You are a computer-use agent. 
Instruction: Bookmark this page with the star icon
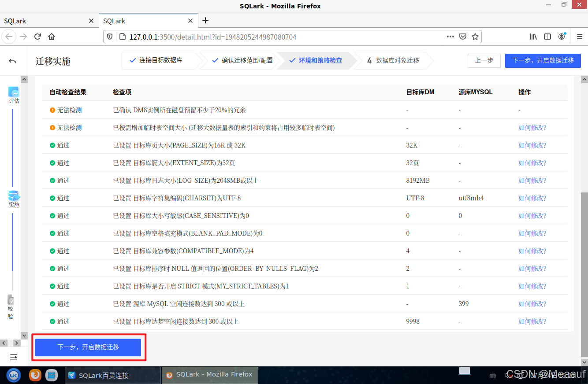[x=475, y=37]
